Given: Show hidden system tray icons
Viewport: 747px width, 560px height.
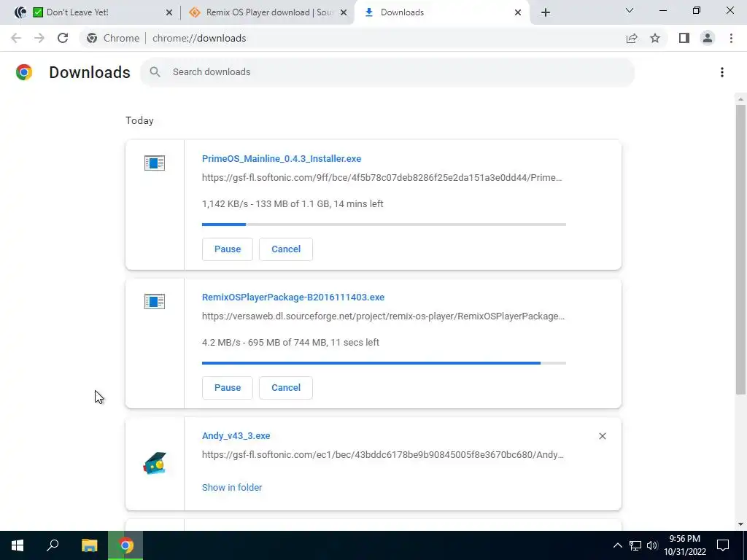Looking at the screenshot, I should click(x=617, y=545).
